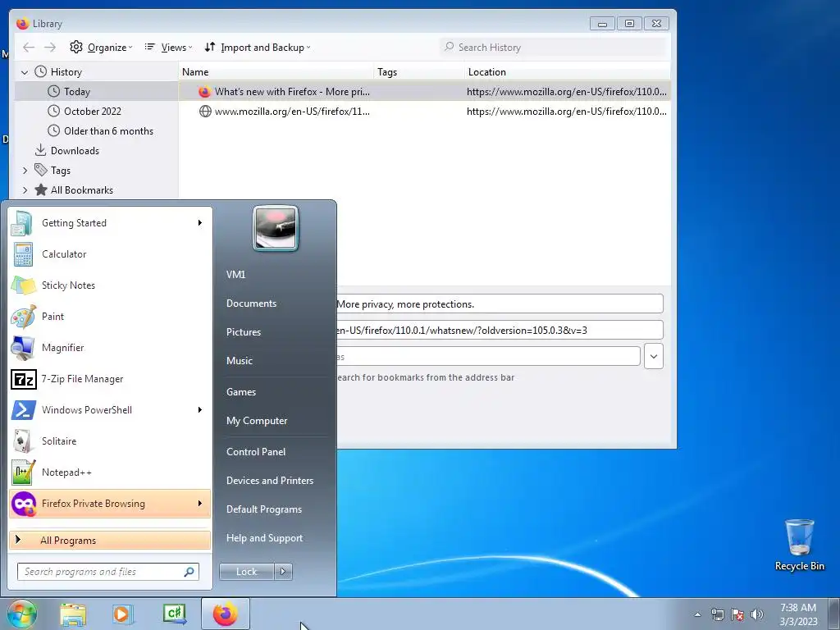Image resolution: width=840 pixels, height=630 pixels.
Task: Show hidden tray icons arrow
Action: coord(697,614)
